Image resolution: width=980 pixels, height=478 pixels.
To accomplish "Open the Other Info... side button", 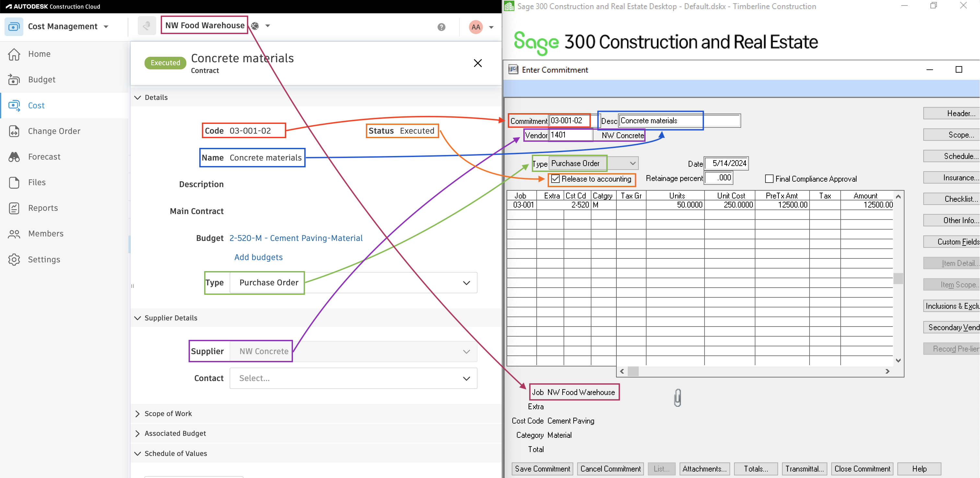I will coord(951,220).
